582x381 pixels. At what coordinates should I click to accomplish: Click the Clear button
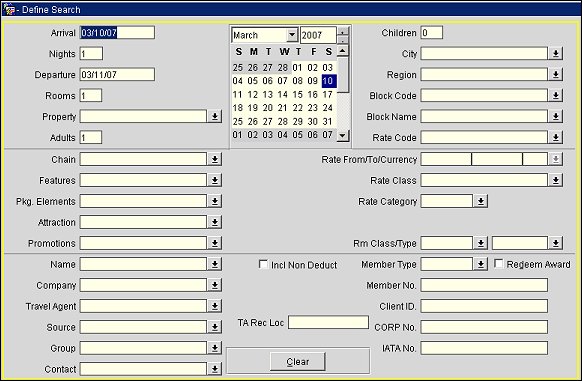tap(298, 361)
